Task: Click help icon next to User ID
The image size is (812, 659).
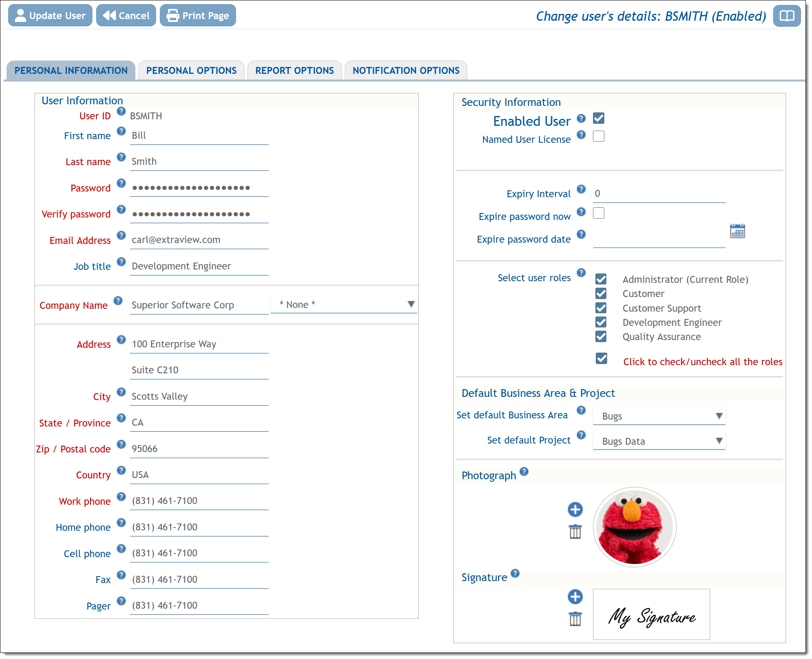Action: click(121, 111)
